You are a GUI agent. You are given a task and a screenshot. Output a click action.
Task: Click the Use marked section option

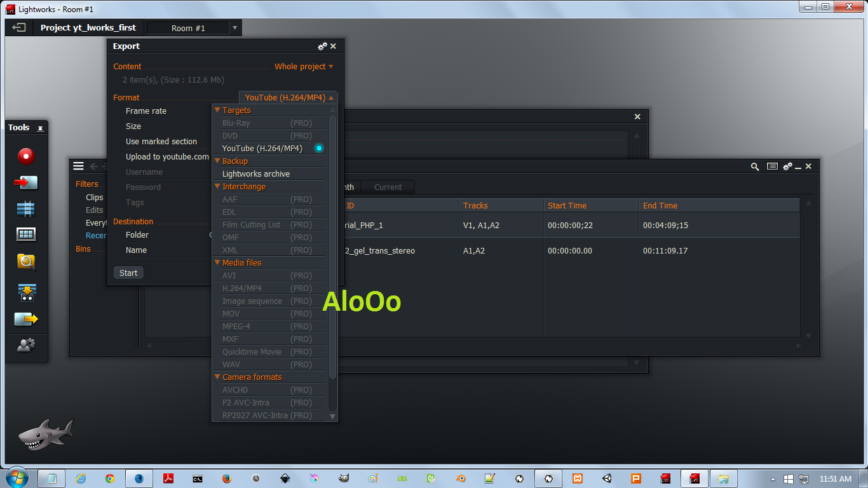pyautogui.click(x=161, y=141)
